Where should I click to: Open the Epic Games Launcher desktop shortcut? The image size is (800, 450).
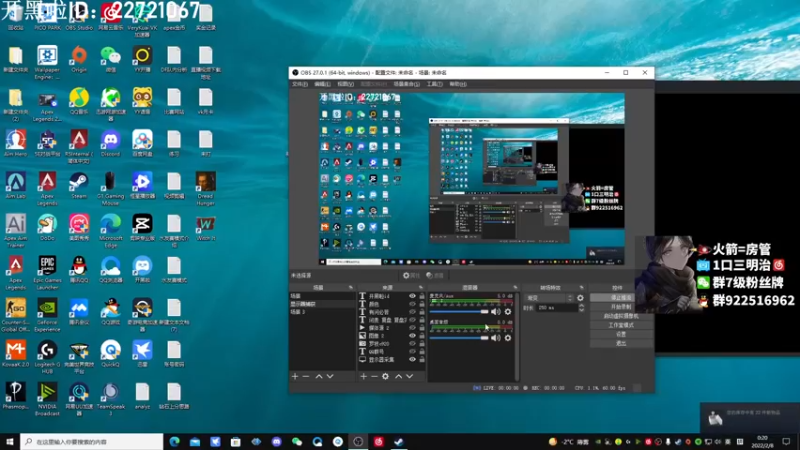click(x=47, y=273)
